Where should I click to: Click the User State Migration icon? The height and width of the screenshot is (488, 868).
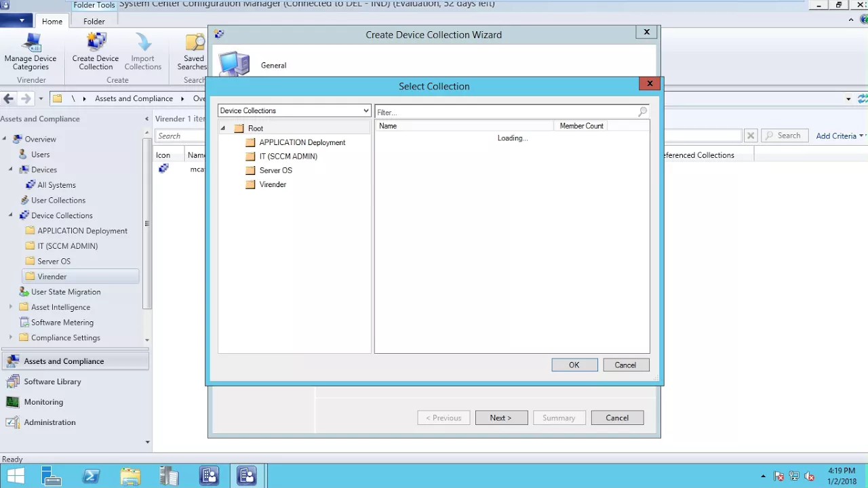coord(24,291)
